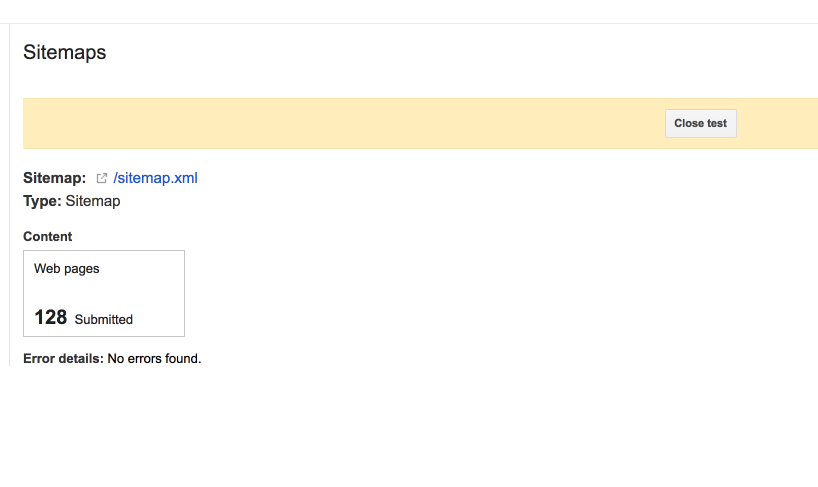Click the Submitted label next to 128
The height and width of the screenshot is (487, 818).
click(x=104, y=320)
